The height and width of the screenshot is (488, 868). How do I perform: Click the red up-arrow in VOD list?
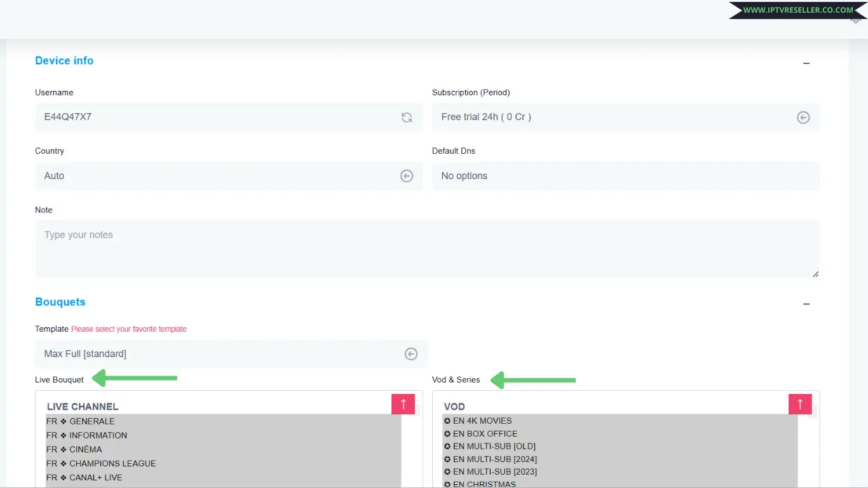800,404
